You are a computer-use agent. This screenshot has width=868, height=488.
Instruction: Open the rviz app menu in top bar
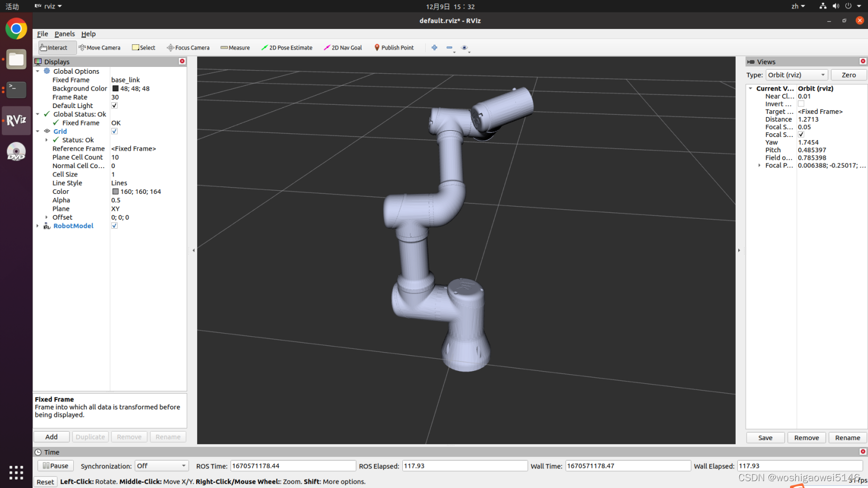(49, 6)
